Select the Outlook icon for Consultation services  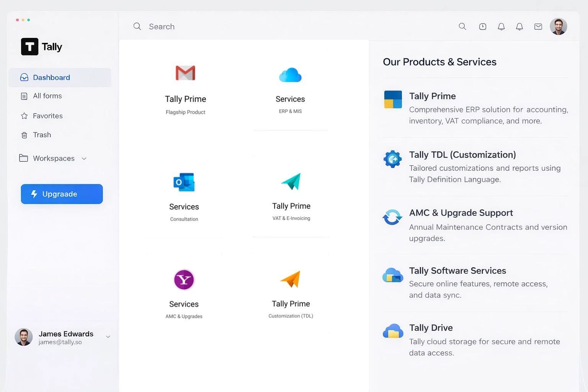coord(184,182)
